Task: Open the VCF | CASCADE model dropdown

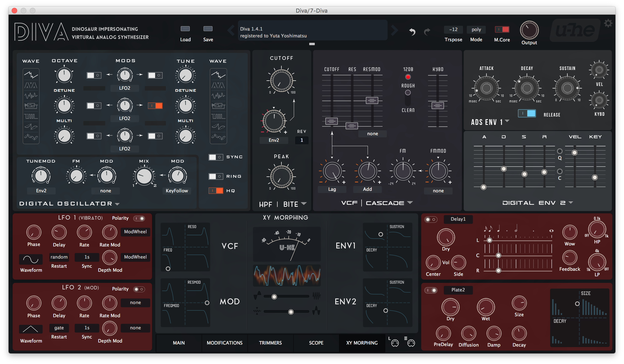Action: click(x=410, y=203)
